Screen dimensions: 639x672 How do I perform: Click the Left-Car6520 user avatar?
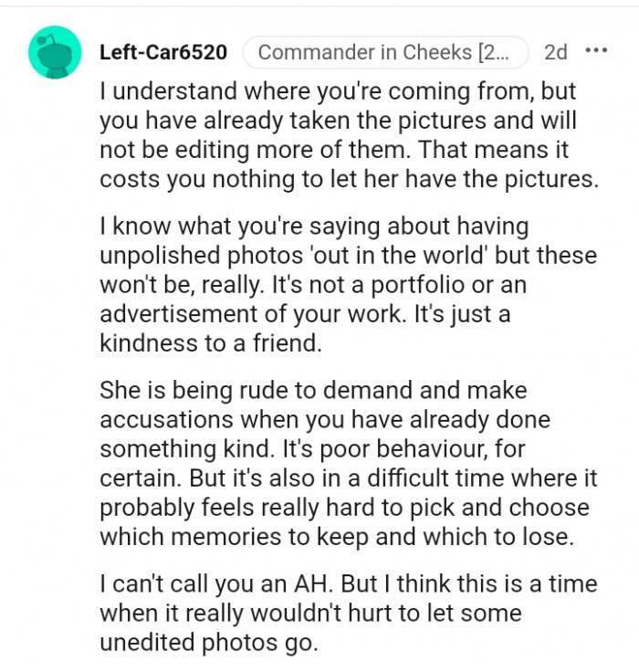(x=56, y=52)
